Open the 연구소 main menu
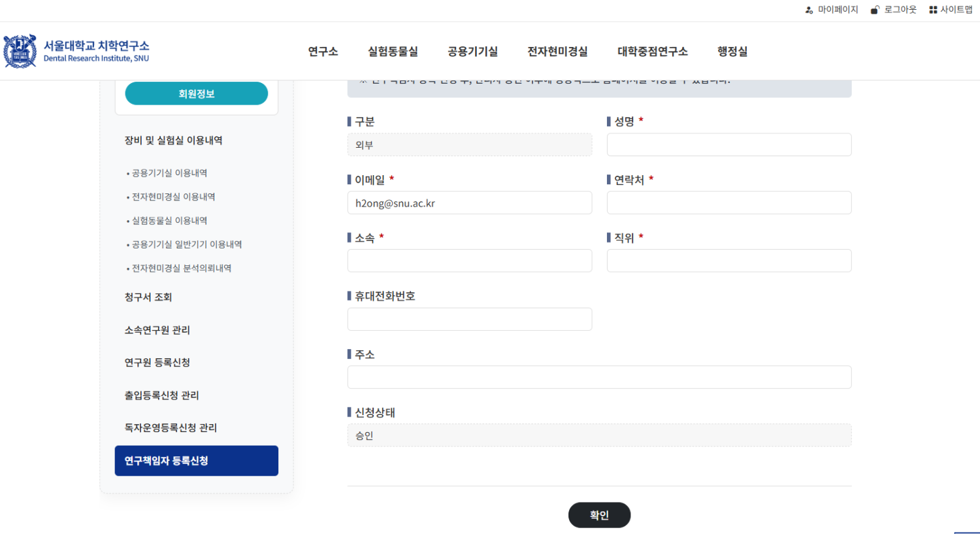Viewport: 980px width, 534px height. tap(323, 52)
